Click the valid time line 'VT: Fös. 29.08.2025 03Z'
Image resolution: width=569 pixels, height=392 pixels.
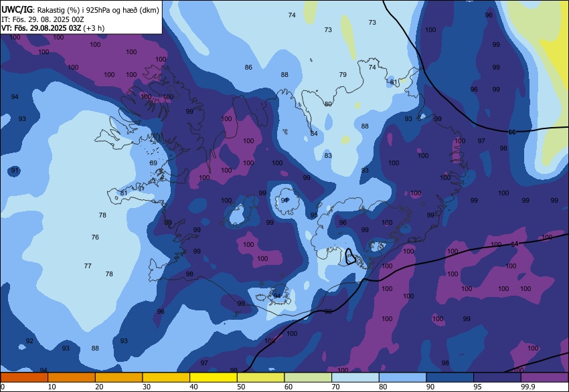pos(41,28)
